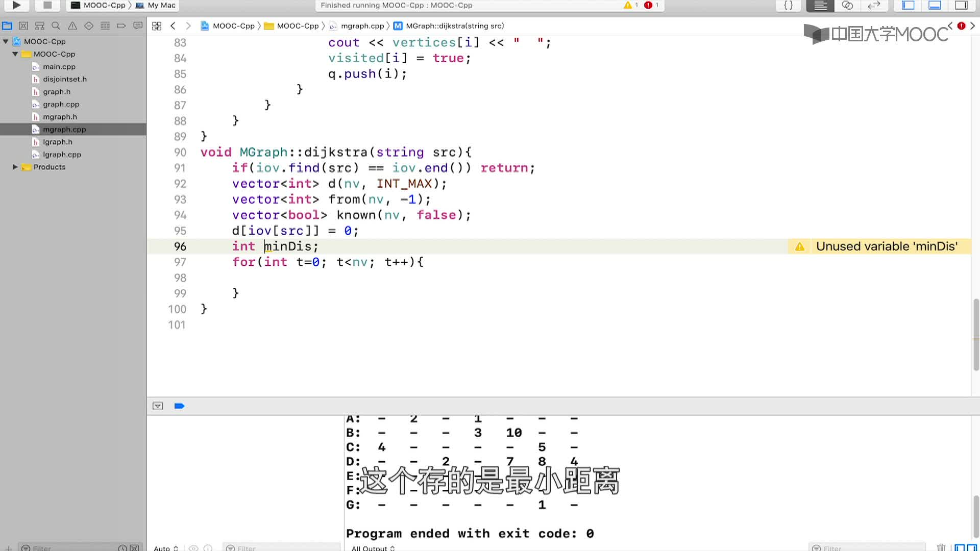Screen dimensions: 980x551
Task: Click the red error indicator in jump bar
Action: [x=962, y=26]
